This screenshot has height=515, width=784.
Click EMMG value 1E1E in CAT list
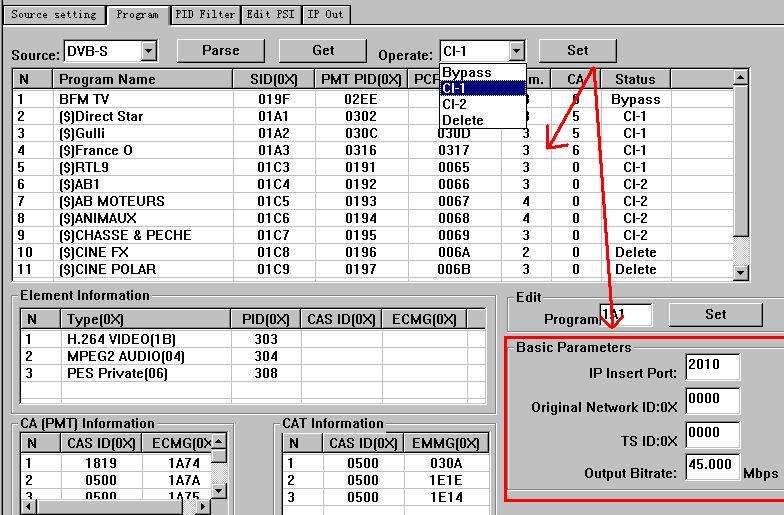click(446, 480)
